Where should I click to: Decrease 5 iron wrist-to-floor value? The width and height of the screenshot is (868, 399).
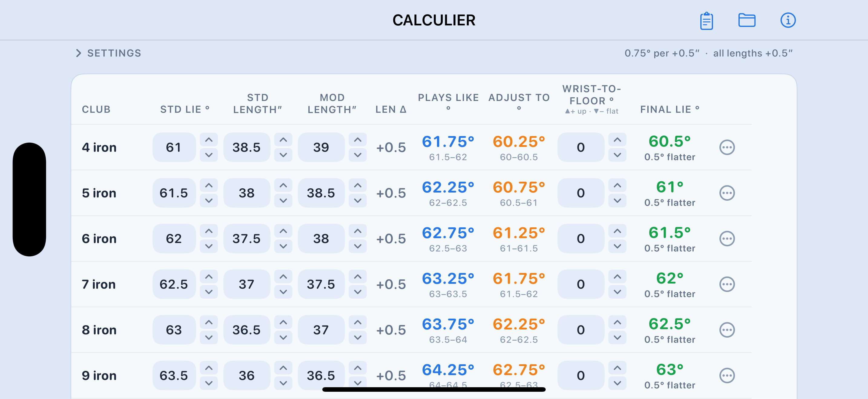click(x=617, y=201)
